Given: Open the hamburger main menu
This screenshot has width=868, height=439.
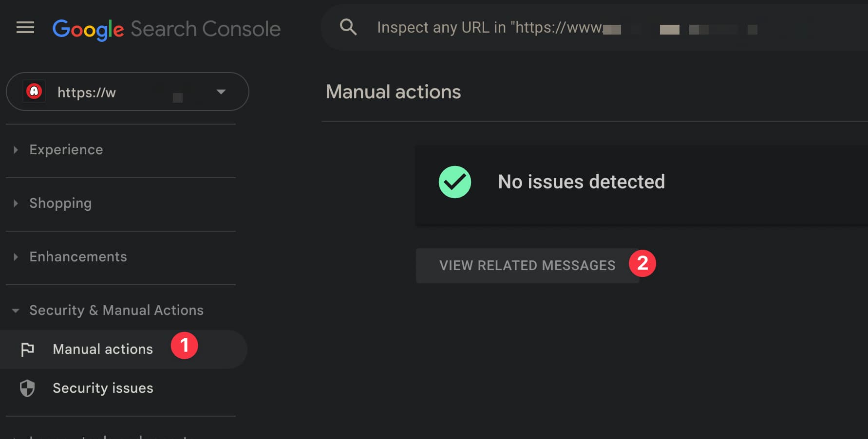Looking at the screenshot, I should [25, 28].
